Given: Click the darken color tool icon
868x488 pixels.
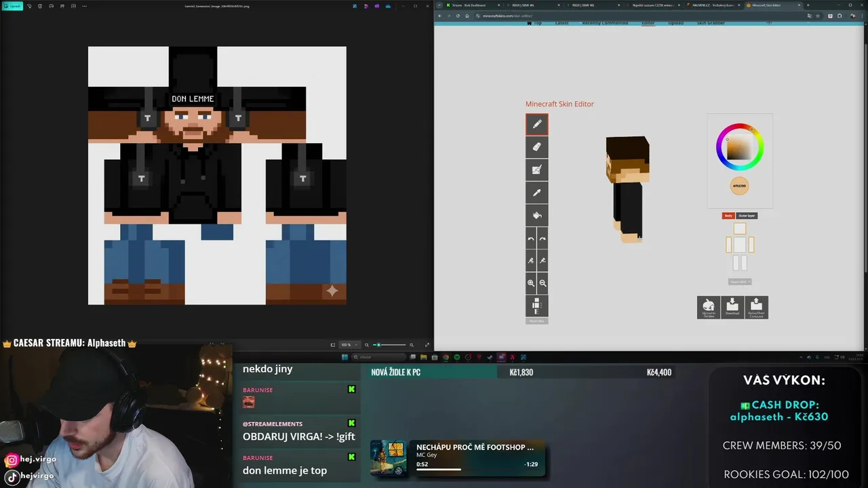Looking at the screenshot, I should pos(542,261).
